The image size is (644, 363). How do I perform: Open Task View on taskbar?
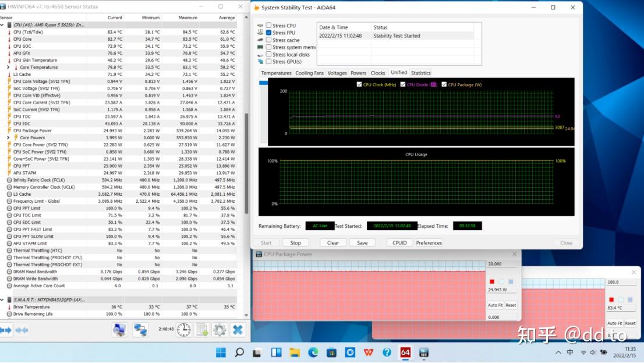point(257,353)
